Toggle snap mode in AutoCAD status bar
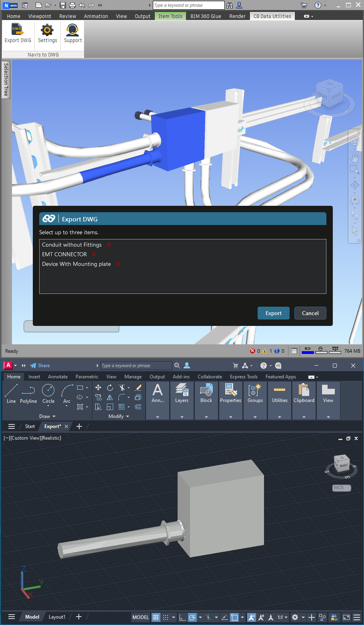 pyautogui.click(x=166, y=617)
